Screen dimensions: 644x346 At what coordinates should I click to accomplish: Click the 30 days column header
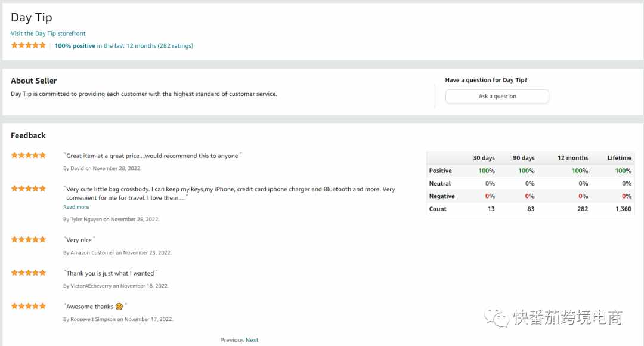point(484,158)
